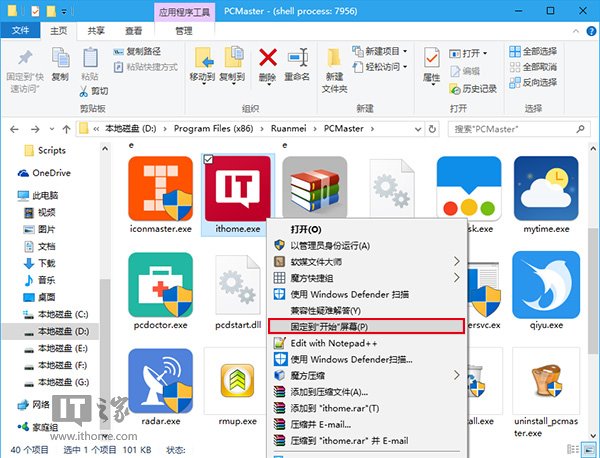The image size is (600, 458).
Task: Go up one folder level arrow
Action: [66, 129]
